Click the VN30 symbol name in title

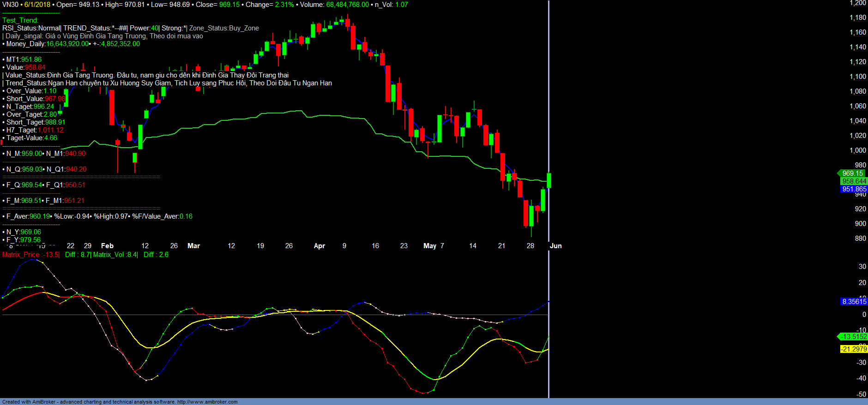(10, 5)
